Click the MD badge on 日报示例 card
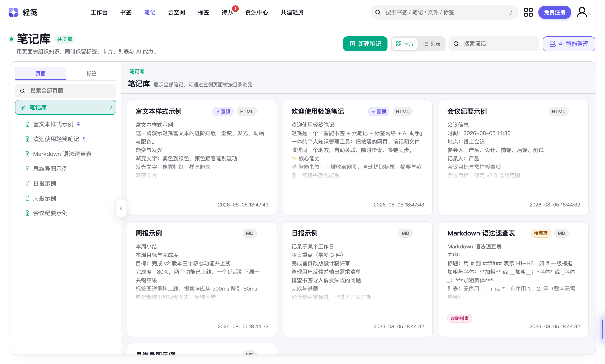 coord(405,233)
